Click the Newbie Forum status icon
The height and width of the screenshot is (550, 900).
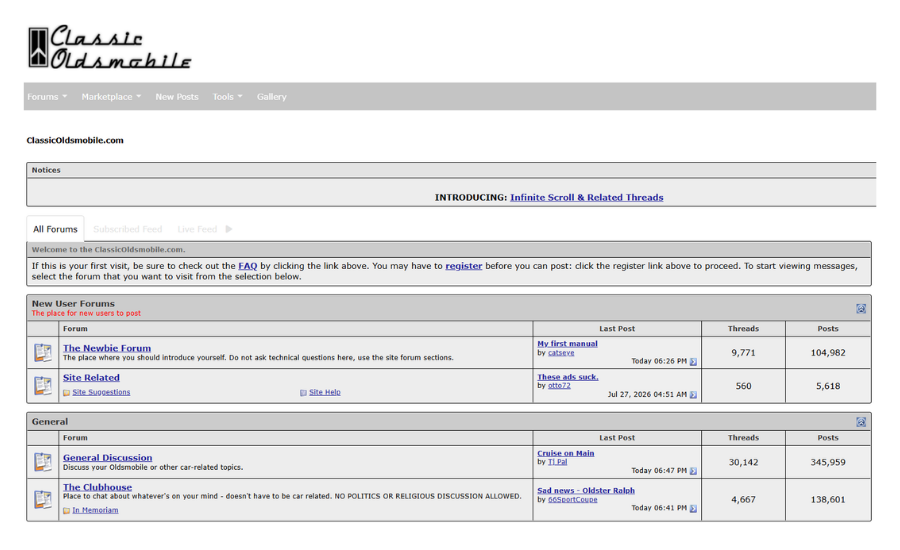point(43,353)
